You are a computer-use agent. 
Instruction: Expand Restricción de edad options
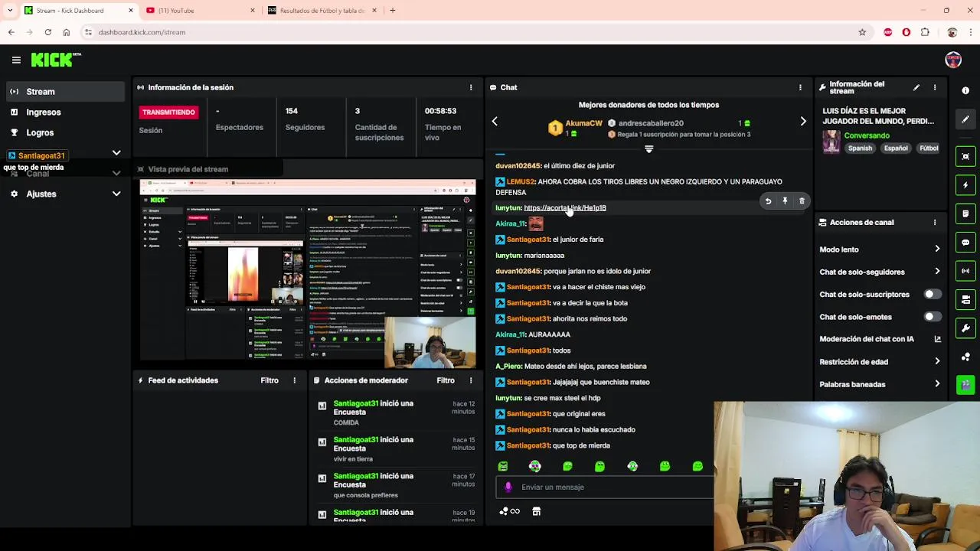[937, 361]
